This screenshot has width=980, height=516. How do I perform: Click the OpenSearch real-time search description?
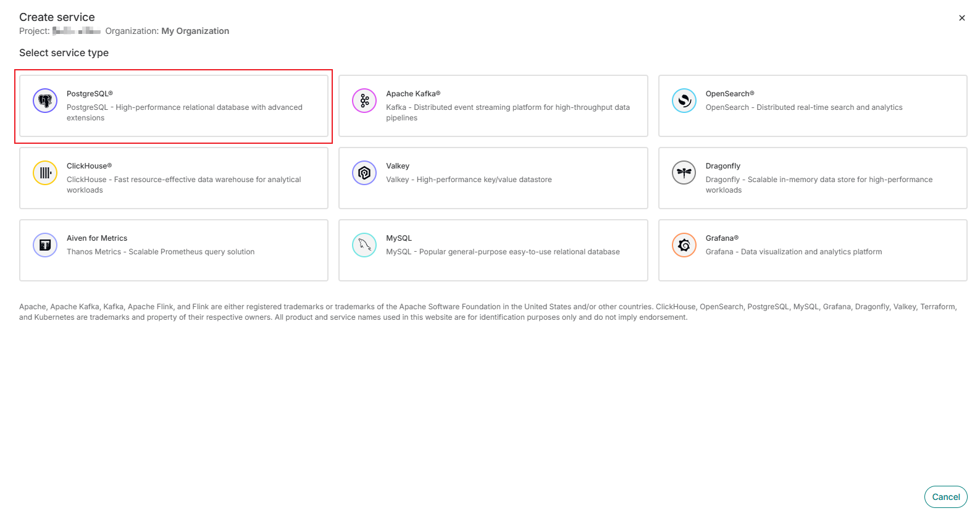(x=804, y=107)
